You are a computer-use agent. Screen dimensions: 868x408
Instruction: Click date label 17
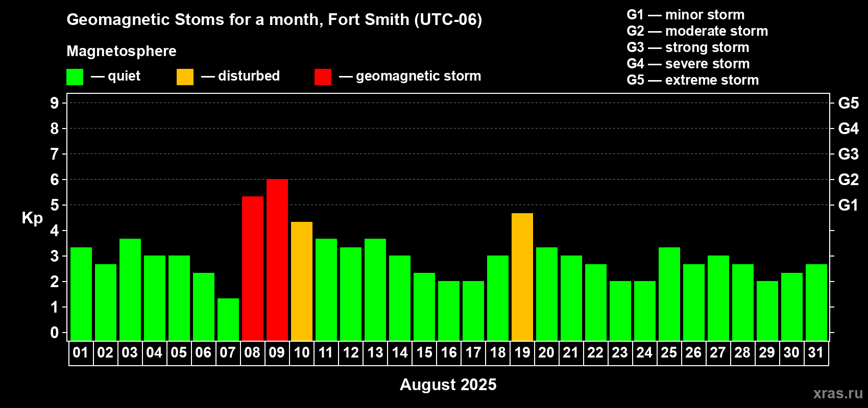pyautogui.click(x=473, y=352)
